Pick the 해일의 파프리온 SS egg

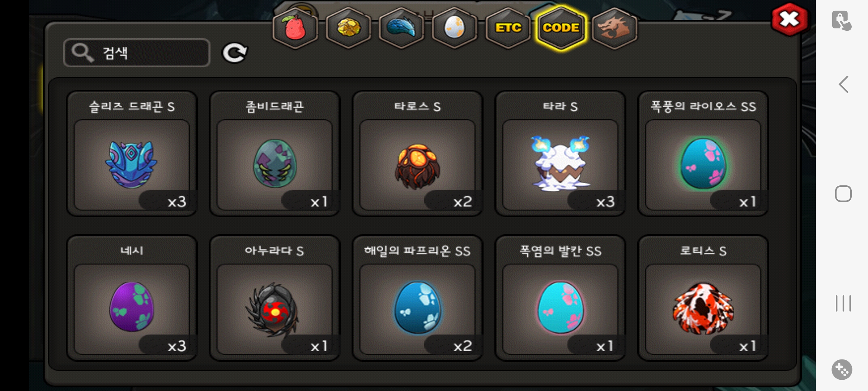[x=417, y=298]
